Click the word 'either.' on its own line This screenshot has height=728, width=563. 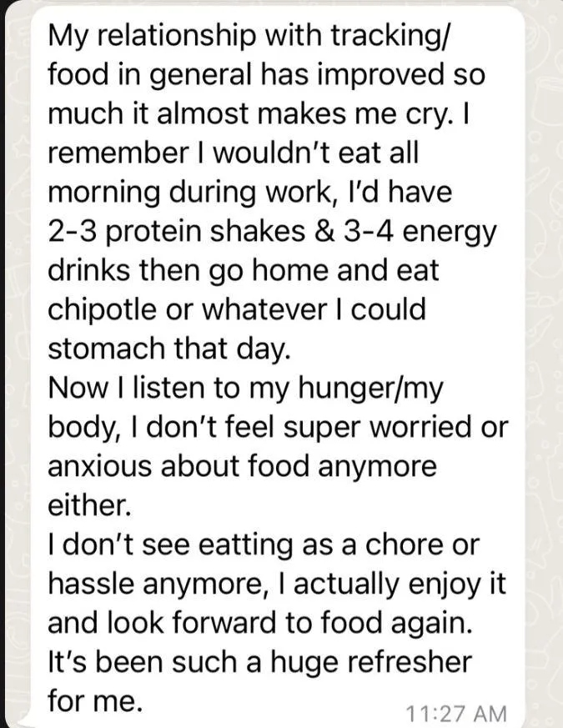(89, 505)
